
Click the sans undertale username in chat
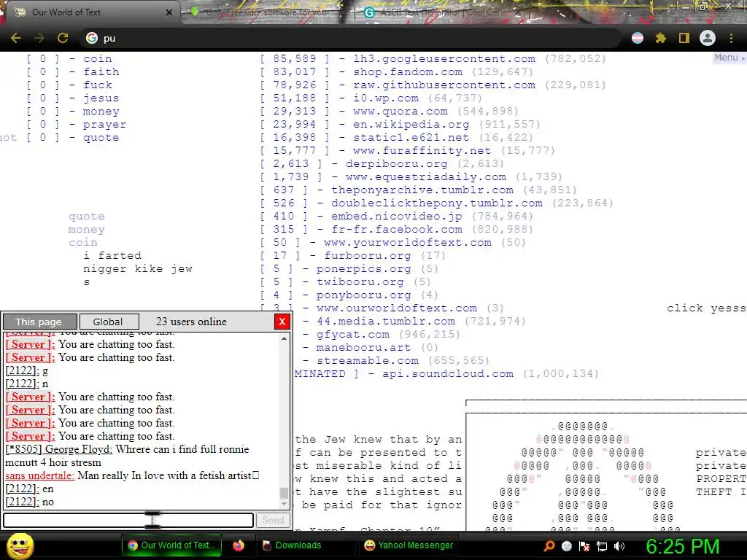coord(39,475)
